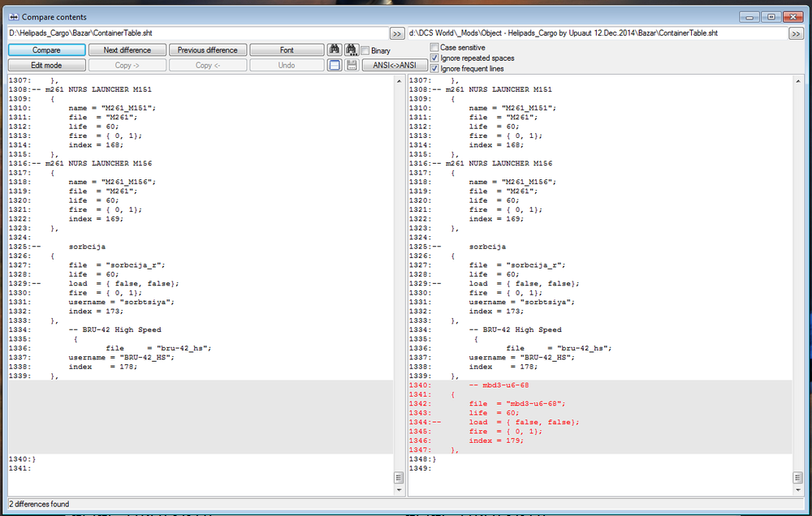This screenshot has width=812, height=516.
Task: Click the left pane scrollbar down arrow
Action: click(399, 489)
